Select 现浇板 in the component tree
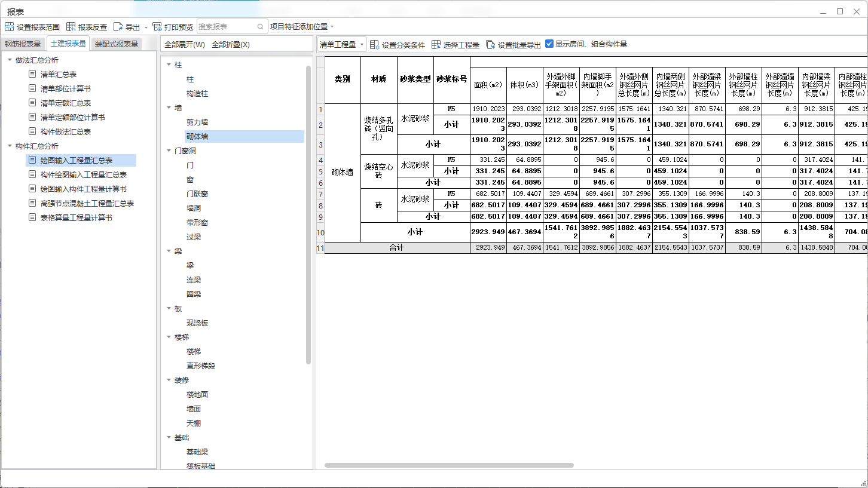This screenshot has width=868, height=488. (197, 323)
